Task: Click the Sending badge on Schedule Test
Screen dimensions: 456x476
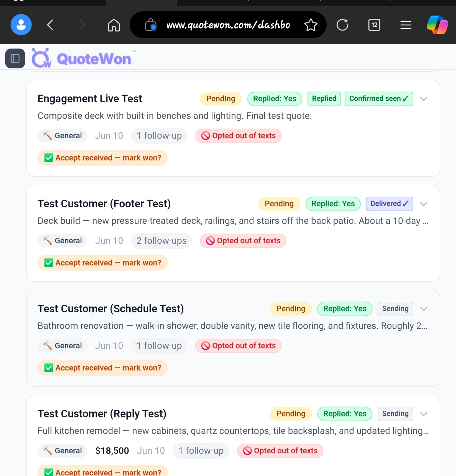Action: pyautogui.click(x=395, y=309)
